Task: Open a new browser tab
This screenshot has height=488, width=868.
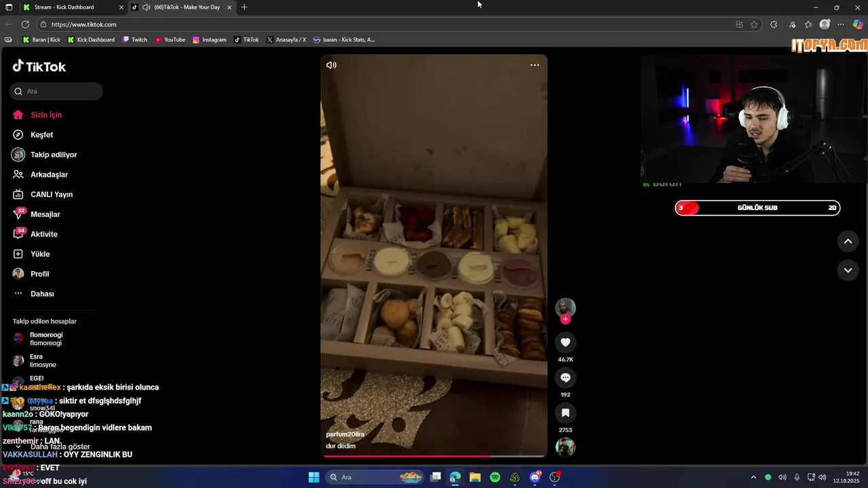Action: 244,7
